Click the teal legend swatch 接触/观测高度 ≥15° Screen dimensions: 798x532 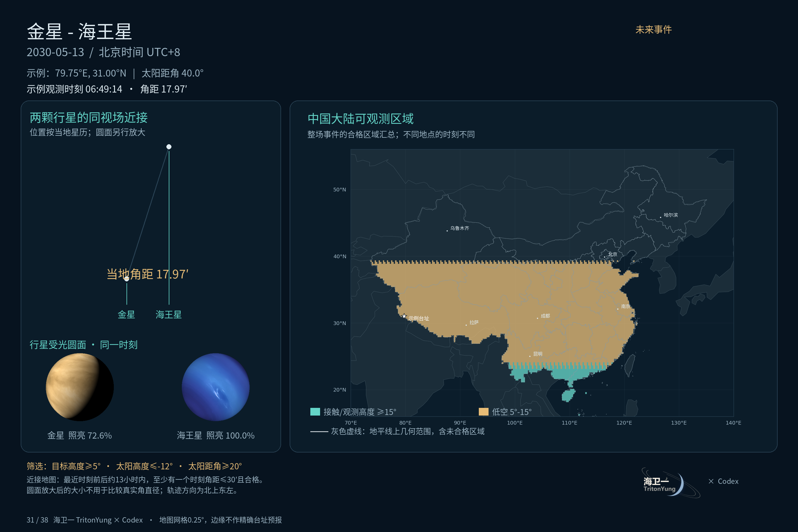pos(315,411)
